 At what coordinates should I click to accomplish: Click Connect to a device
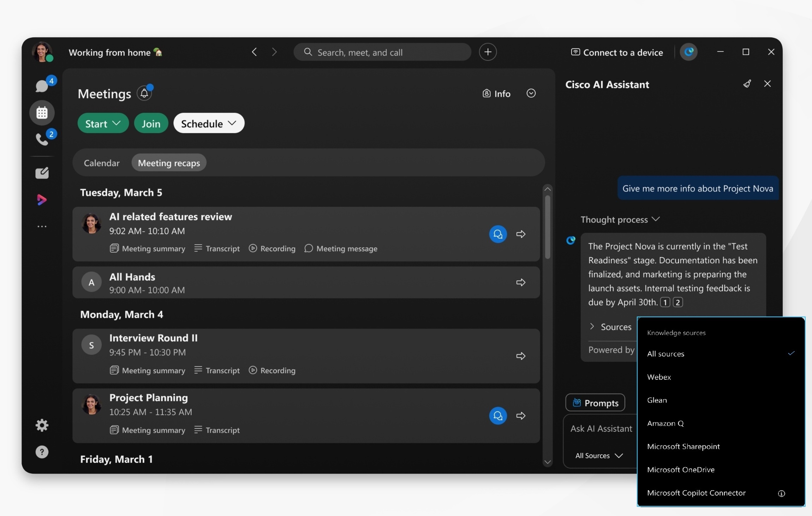(x=617, y=53)
